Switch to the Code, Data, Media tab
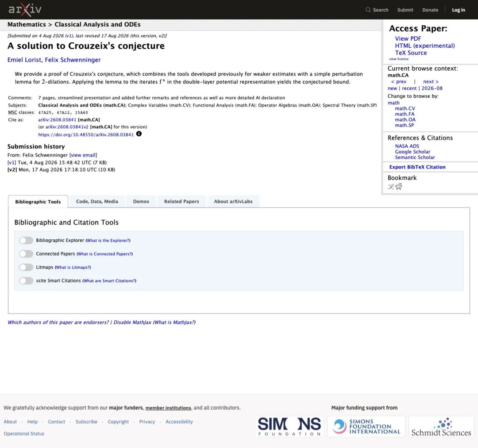 coord(97,201)
